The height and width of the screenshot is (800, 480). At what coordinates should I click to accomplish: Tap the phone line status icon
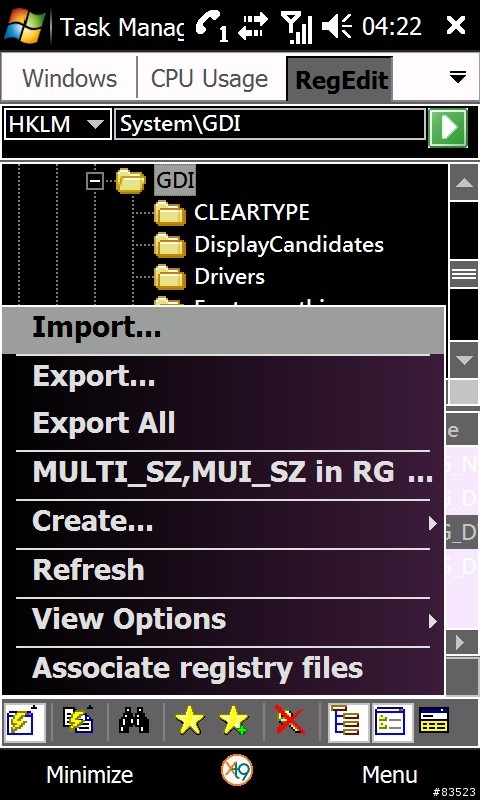tap(211, 26)
